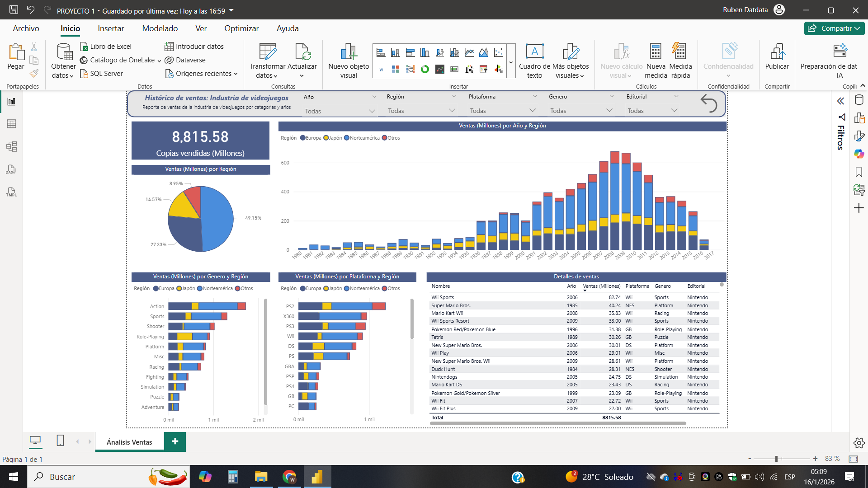The width and height of the screenshot is (868, 488).
Task: Open TMDL view icon
Action: point(11,192)
